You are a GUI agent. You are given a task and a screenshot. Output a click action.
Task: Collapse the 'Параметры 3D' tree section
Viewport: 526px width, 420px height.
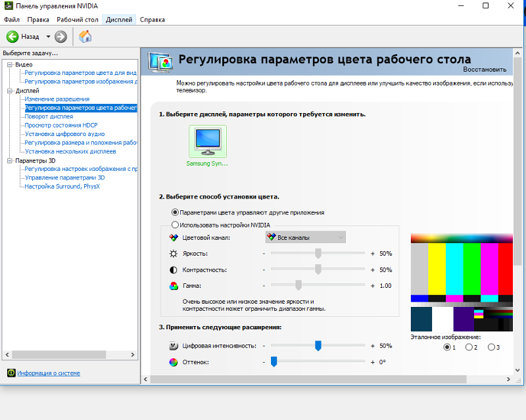tap(10, 160)
